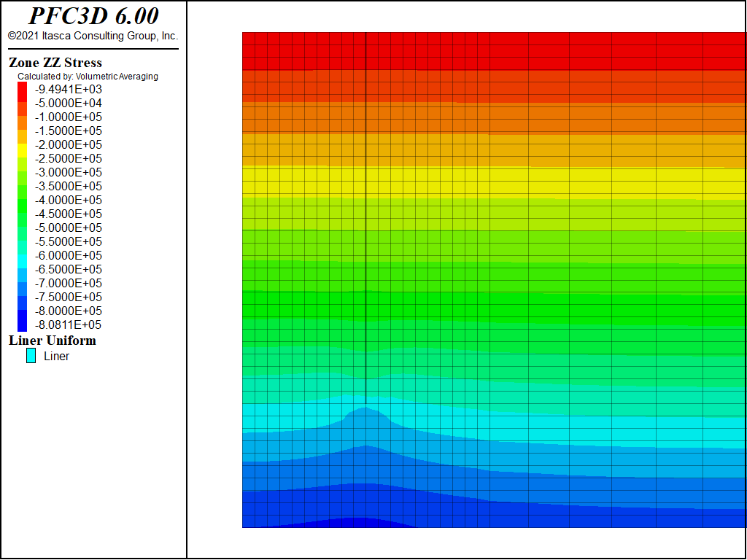
Task: Click the -5.5000E+05 legend value
Action: (68, 241)
